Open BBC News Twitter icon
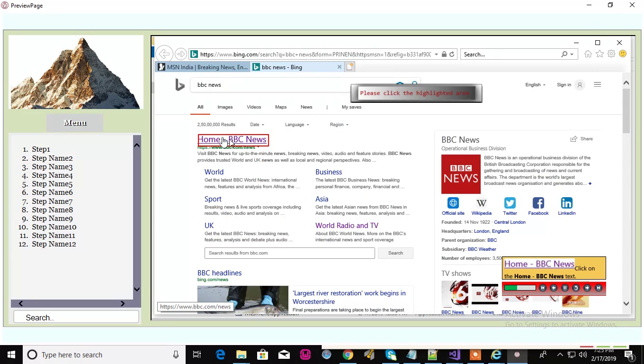 (x=510, y=203)
